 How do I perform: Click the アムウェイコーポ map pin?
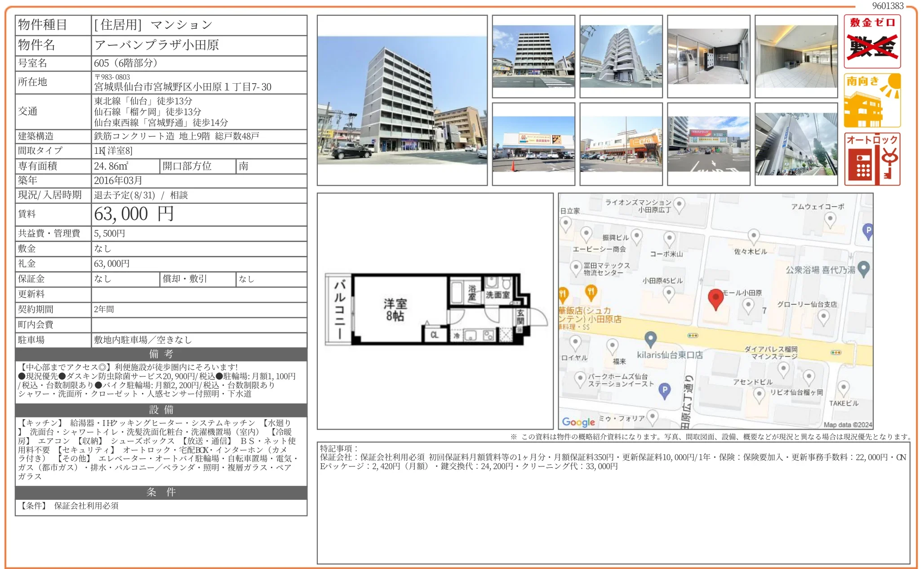pyautogui.click(x=830, y=220)
